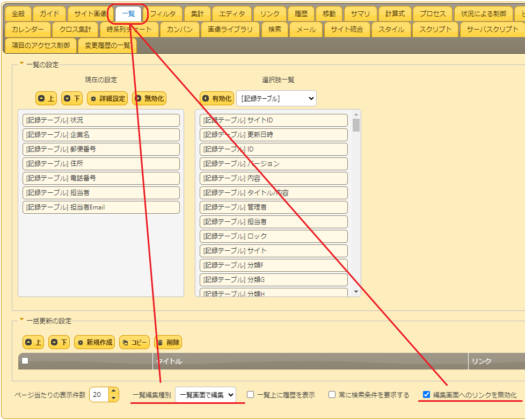
Task: Open the ガイド tab
Action: click(x=49, y=14)
